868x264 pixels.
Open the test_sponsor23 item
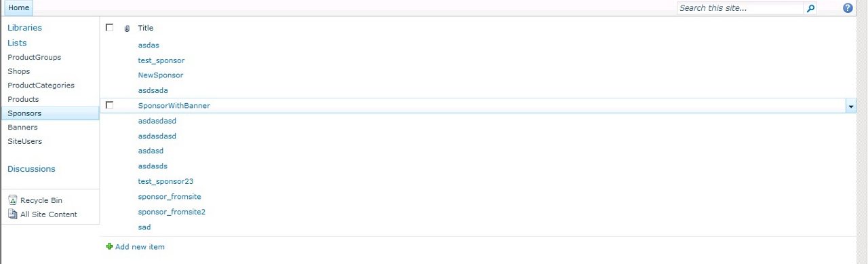pos(165,181)
